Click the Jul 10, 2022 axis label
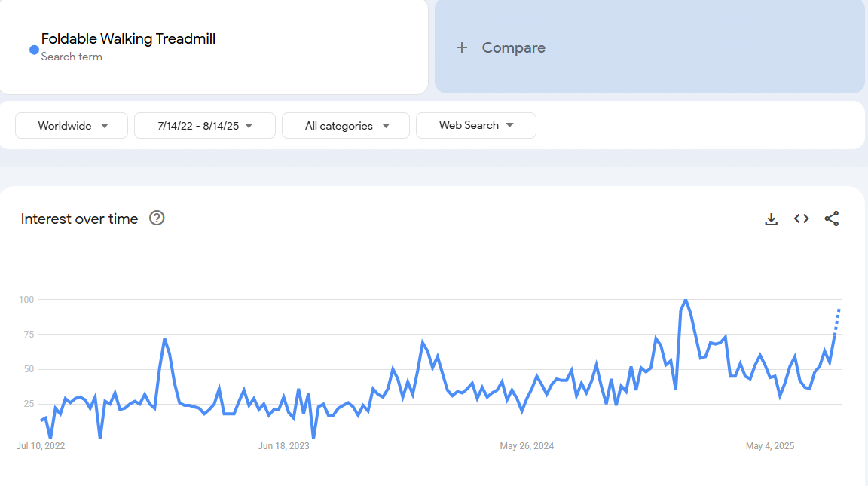Viewport: 868px width, 486px height. [x=41, y=446]
